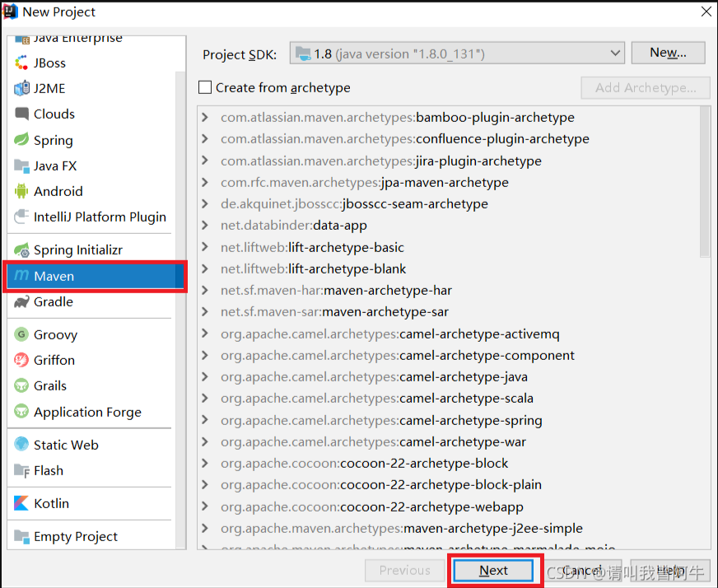Viewport: 718px width, 588px height.
Task: Select cocoon-22-archetype-block-plain in archetype list
Action: point(381,485)
